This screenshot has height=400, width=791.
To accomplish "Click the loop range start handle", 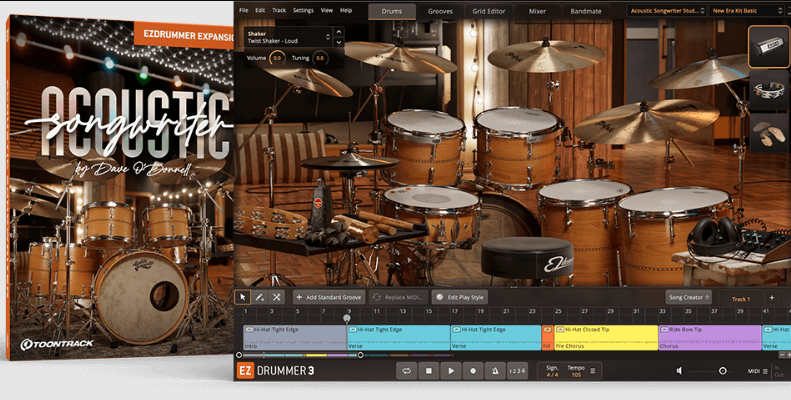I will coord(239,355).
